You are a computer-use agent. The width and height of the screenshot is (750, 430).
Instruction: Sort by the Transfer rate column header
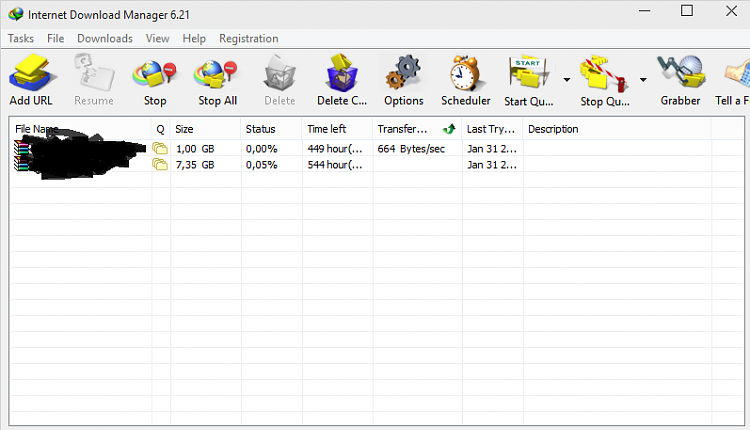click(417, 129)
